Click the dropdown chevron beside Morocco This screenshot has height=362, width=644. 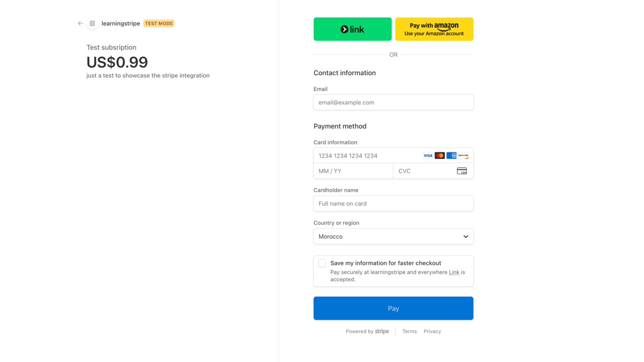(466, 237)
